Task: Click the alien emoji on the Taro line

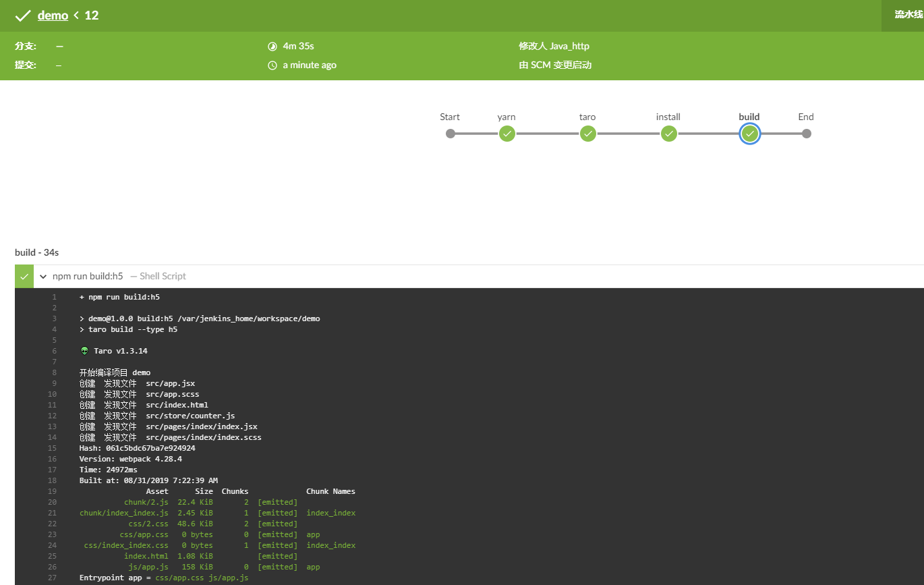Action: point(84,351)
